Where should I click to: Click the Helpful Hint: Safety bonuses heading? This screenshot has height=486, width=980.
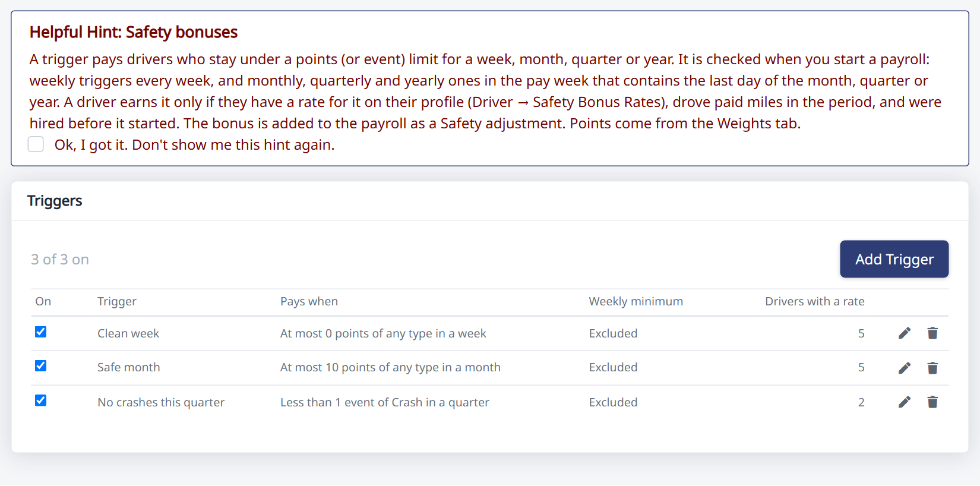[134, 32]
